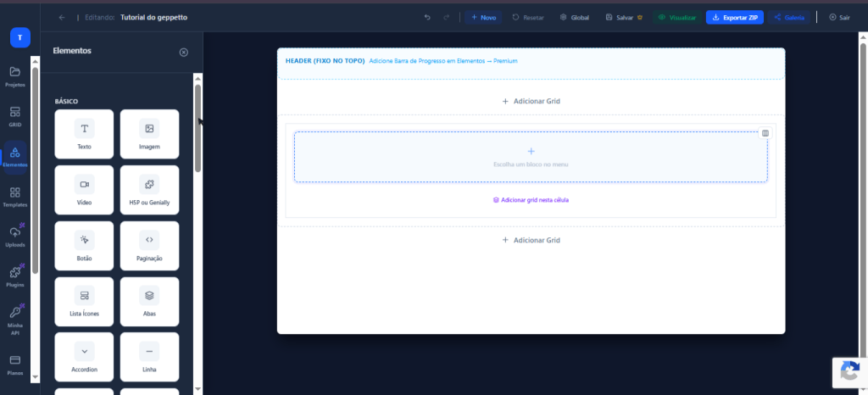Select the Texto element block
Viewport: 868px width, 395px height.
84,134
